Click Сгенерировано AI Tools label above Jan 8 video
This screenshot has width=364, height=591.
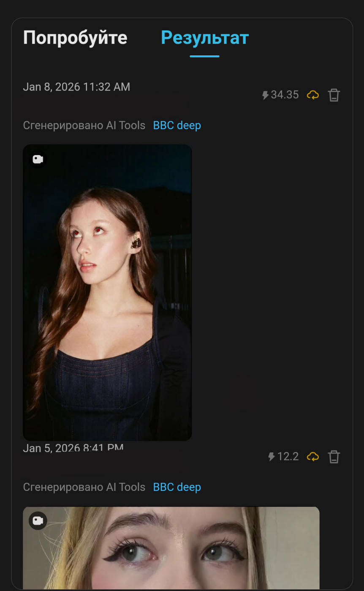point(84,125)
